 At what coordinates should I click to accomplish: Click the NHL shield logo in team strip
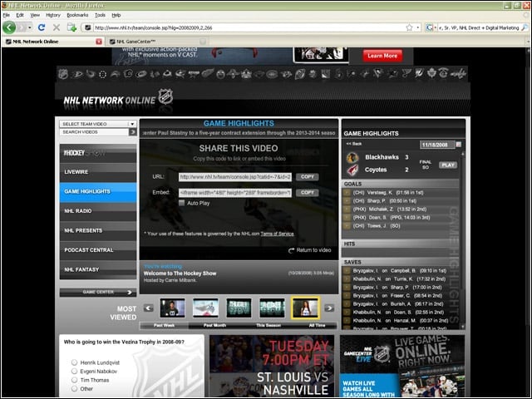(x=63, y=74)
